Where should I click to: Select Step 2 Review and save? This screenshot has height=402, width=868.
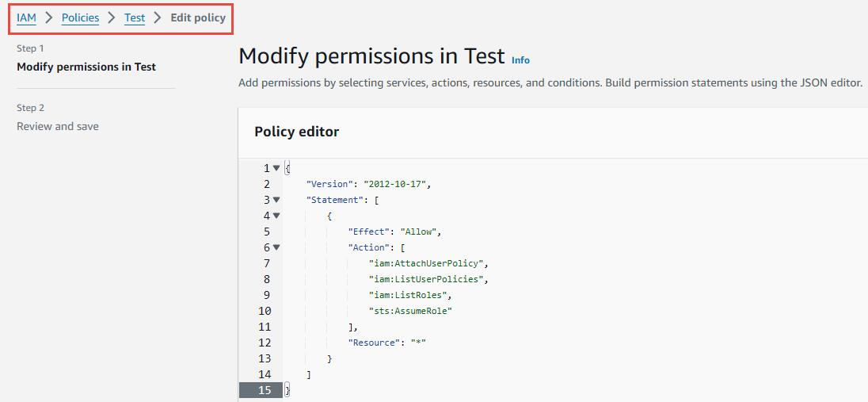click(x=58, y=126)
